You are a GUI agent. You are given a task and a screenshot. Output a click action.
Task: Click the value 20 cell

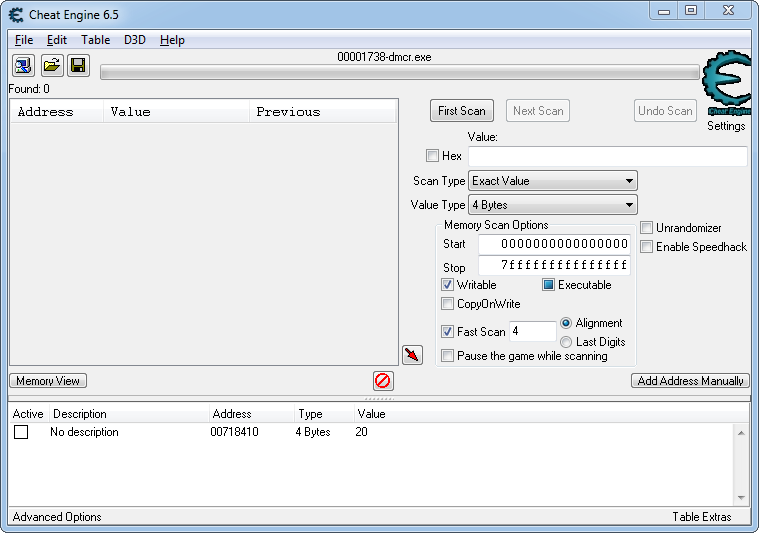(x=361, y=432)
